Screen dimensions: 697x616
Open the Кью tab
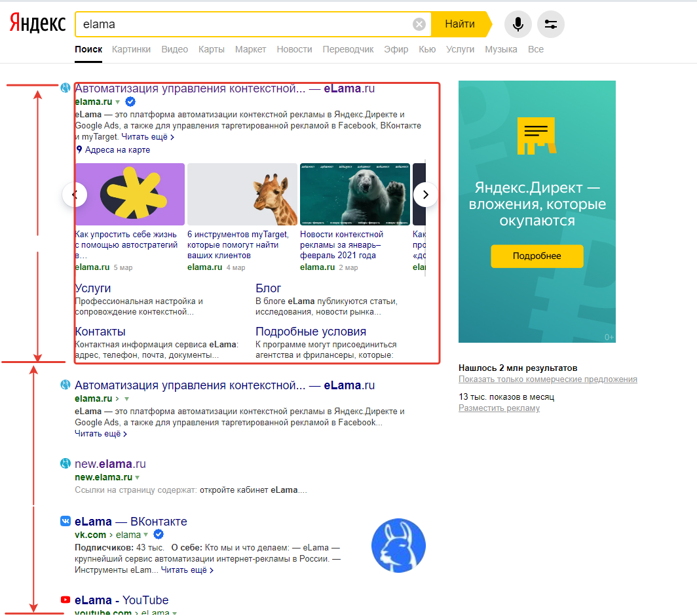click(427, 49)
